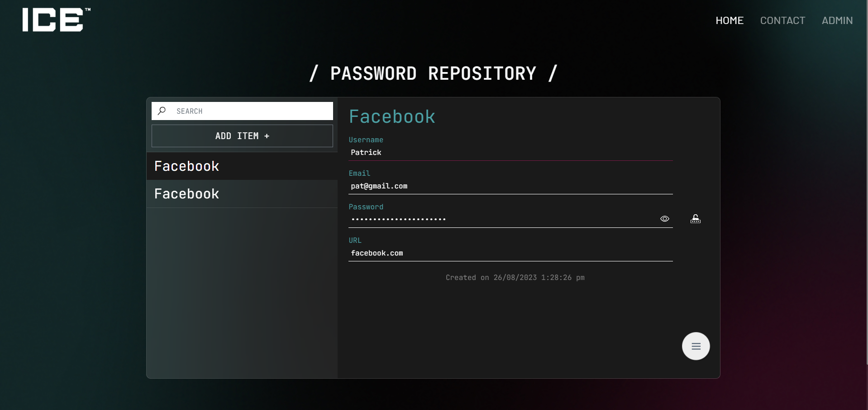Screen dimensions: 868x410
Task: Click the Facebook entry title heading
Action: point(392,117)
